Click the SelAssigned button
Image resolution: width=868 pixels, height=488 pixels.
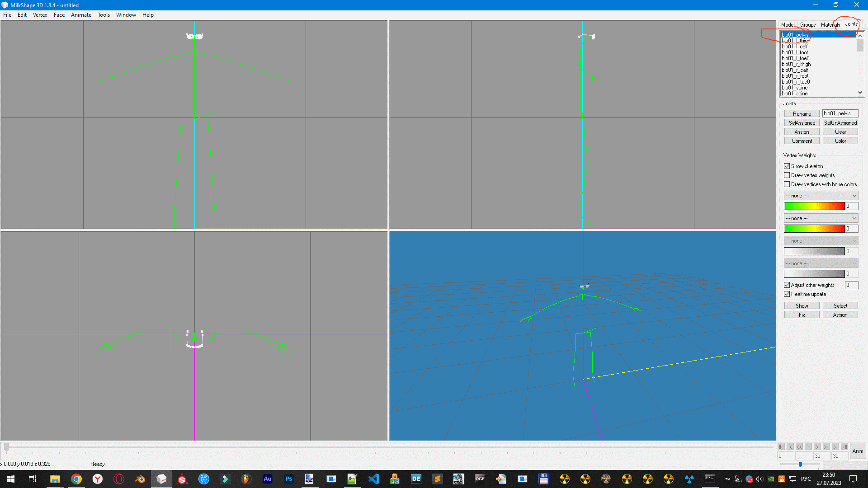[x=802, y=123]
